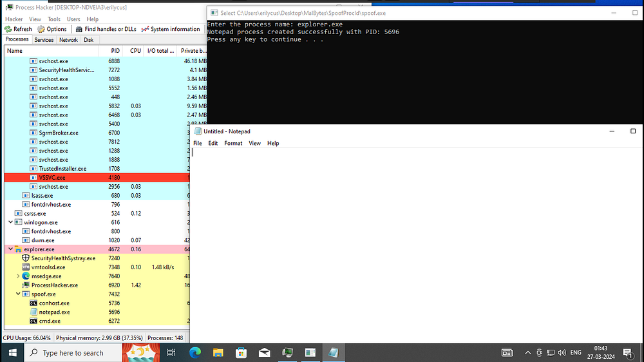Click the spoof.exe process icon
This screenshot has width=644, height=362.
tap(26, 294)
